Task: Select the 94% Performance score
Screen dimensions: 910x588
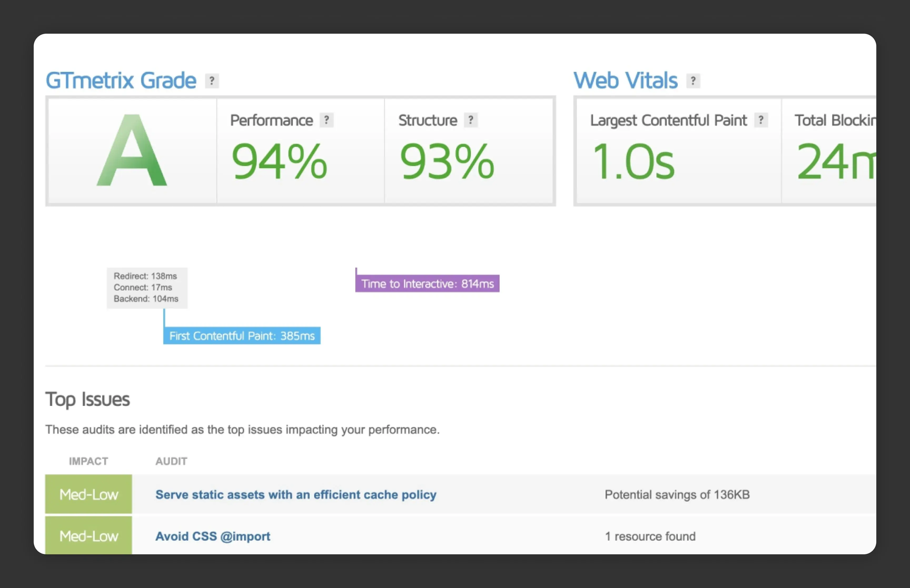Action: point(280,161)
